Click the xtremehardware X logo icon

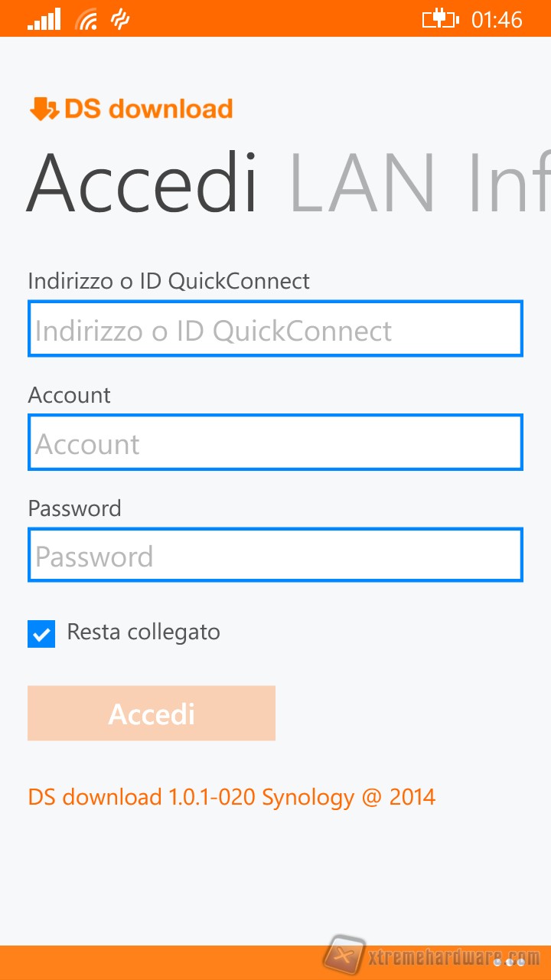344,957
